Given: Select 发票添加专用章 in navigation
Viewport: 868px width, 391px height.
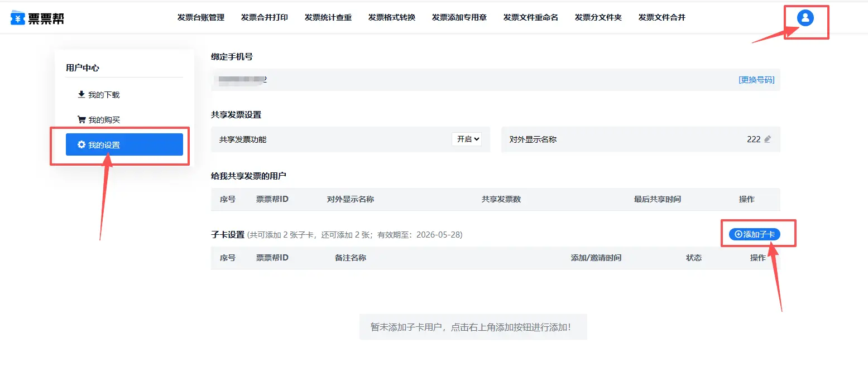Looking at the screenshot, I should (459, 18).
